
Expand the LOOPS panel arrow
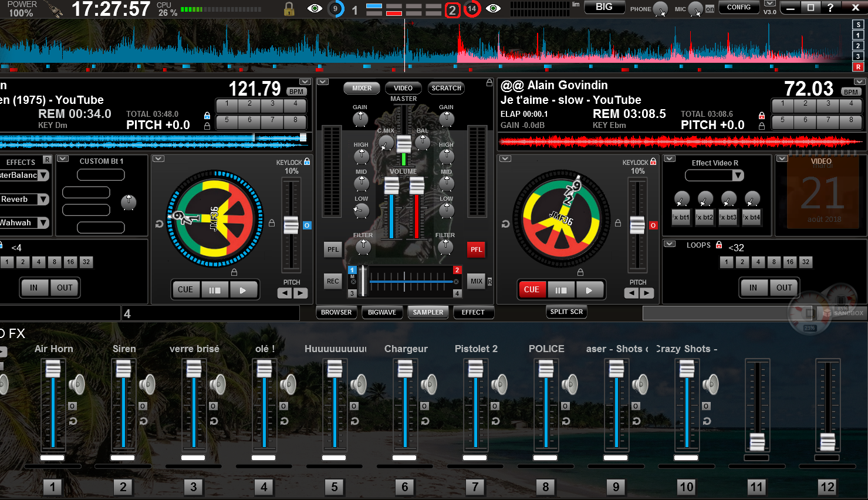(x=670, y=244)
